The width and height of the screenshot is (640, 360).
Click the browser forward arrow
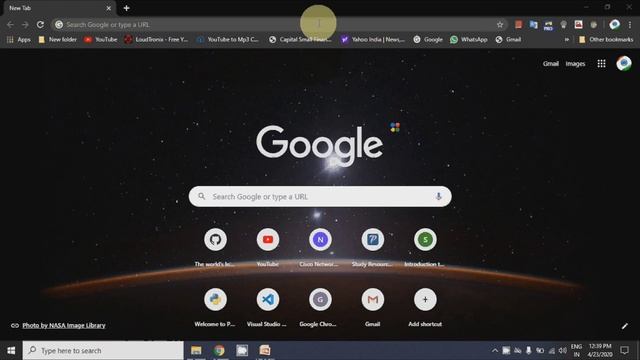25,24
